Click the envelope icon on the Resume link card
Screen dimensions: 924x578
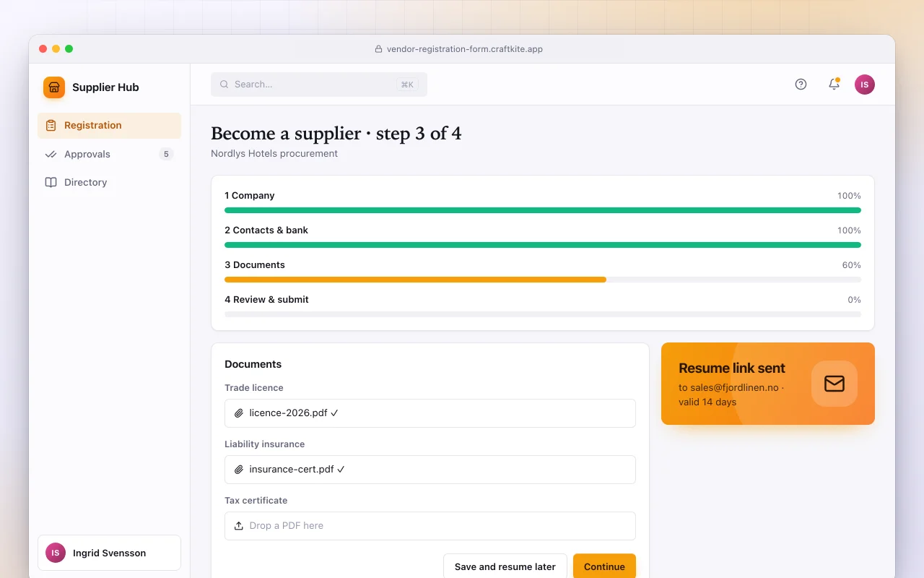[834, 384]
